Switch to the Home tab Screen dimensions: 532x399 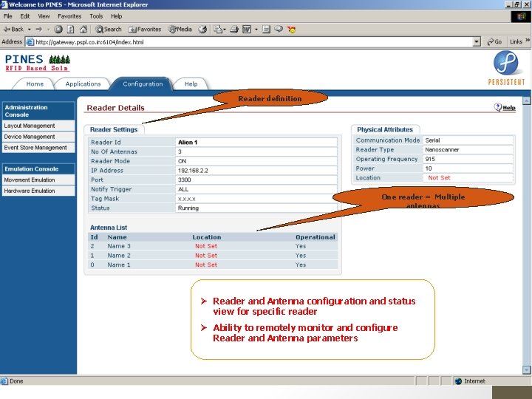(x=35, y=83)
